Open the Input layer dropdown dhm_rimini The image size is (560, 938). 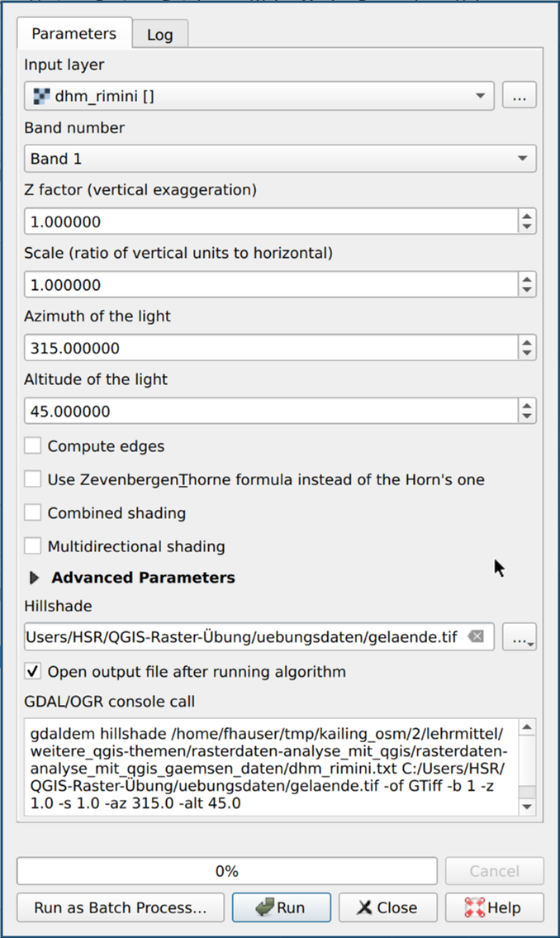(259, 96)
